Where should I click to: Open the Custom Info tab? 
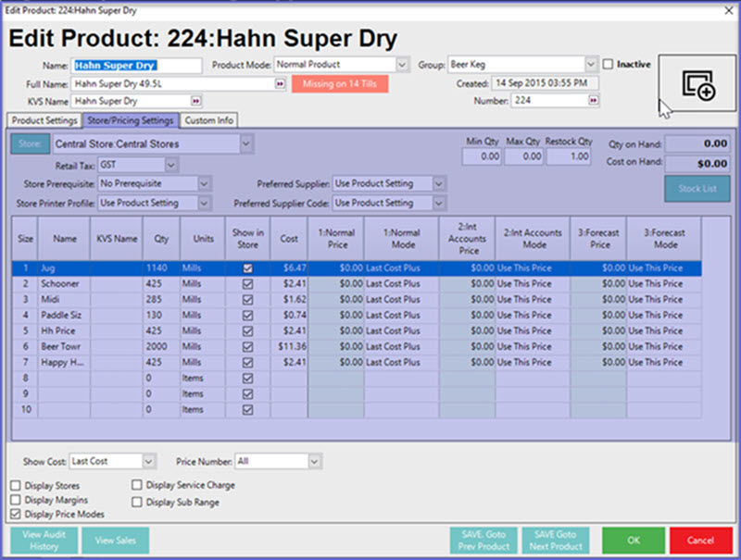pos(208,120)
